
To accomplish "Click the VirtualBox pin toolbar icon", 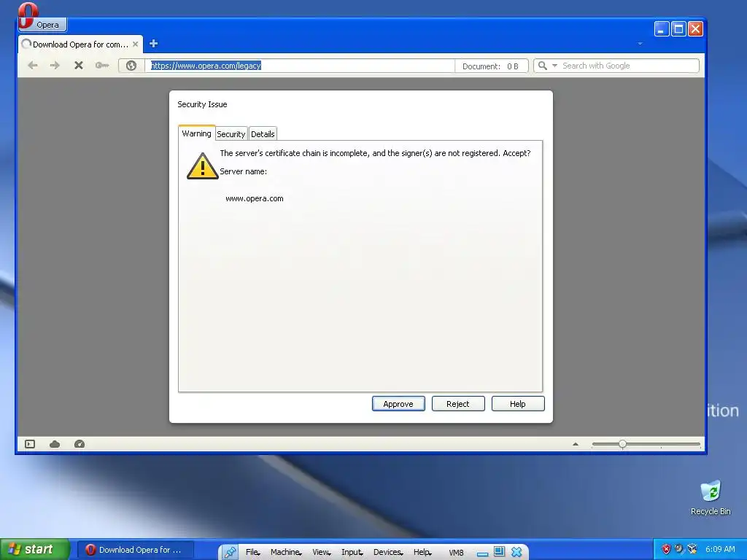I will 231,552.
